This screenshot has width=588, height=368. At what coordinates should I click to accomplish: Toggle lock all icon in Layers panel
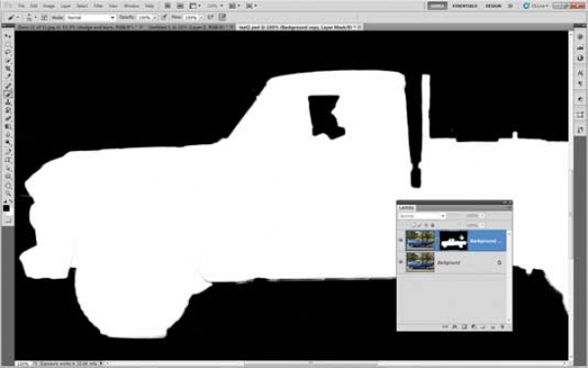coord(432,225)
